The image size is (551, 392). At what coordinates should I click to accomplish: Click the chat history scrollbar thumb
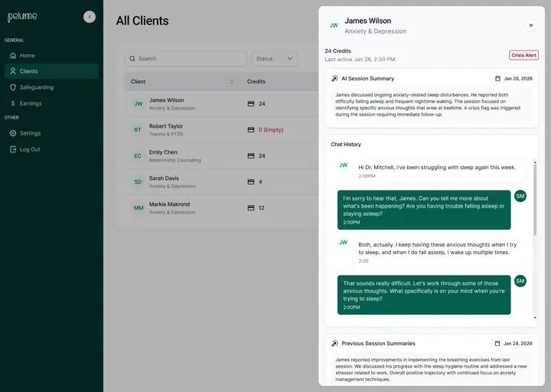click(535, 200)
